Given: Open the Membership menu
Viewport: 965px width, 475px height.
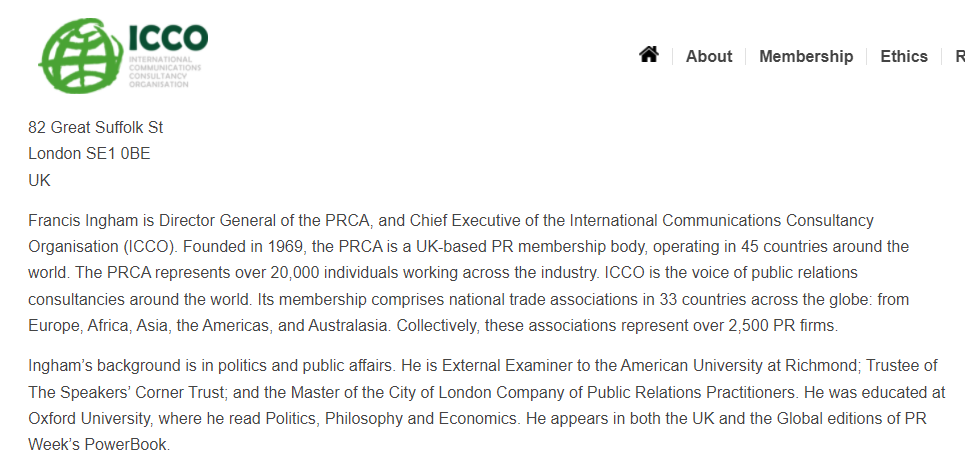Looking at the screenshot, I should point(806,56).
